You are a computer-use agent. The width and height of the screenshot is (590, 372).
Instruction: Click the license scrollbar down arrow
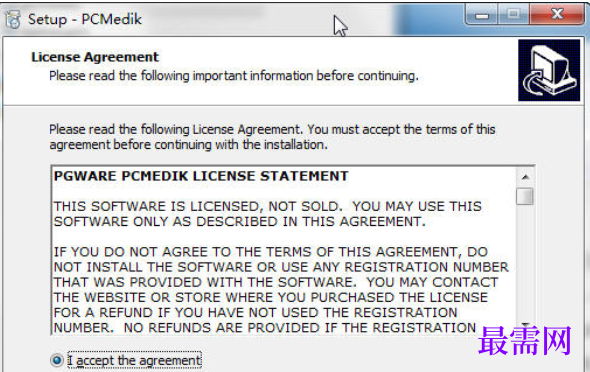click(x=525, y=325)
